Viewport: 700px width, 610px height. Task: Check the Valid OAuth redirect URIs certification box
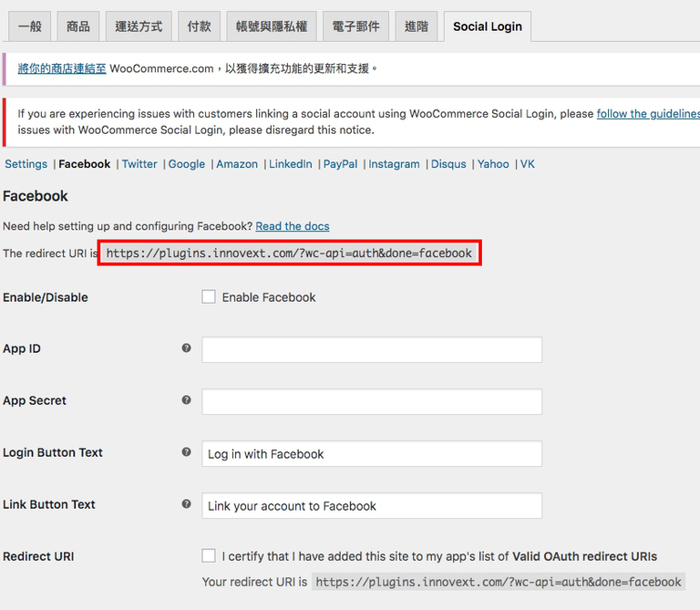click(209, 556)
